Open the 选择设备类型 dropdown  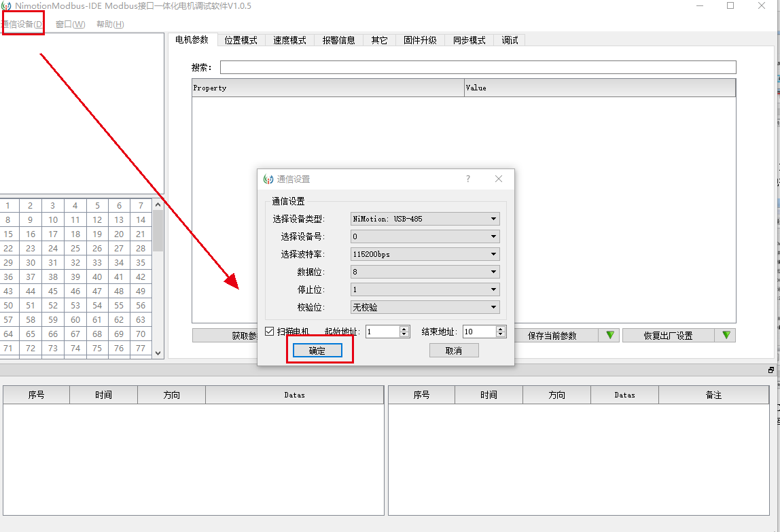pos(425,219)
